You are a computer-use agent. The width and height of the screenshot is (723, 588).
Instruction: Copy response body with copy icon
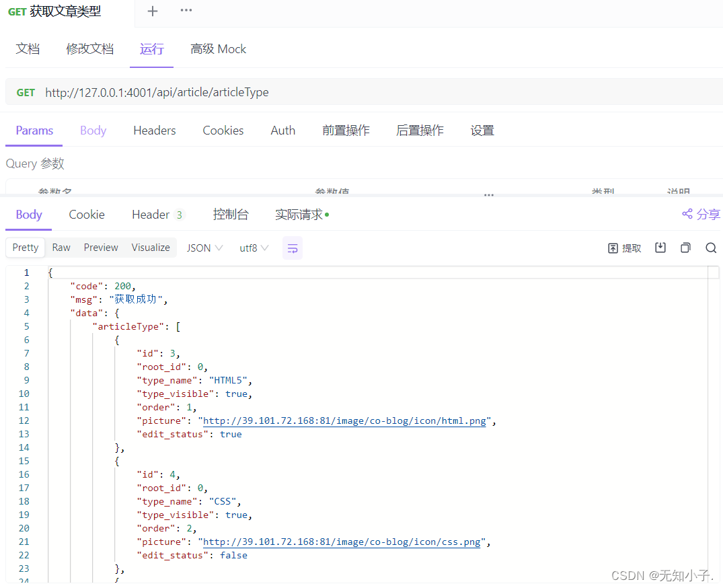(685, 248)
